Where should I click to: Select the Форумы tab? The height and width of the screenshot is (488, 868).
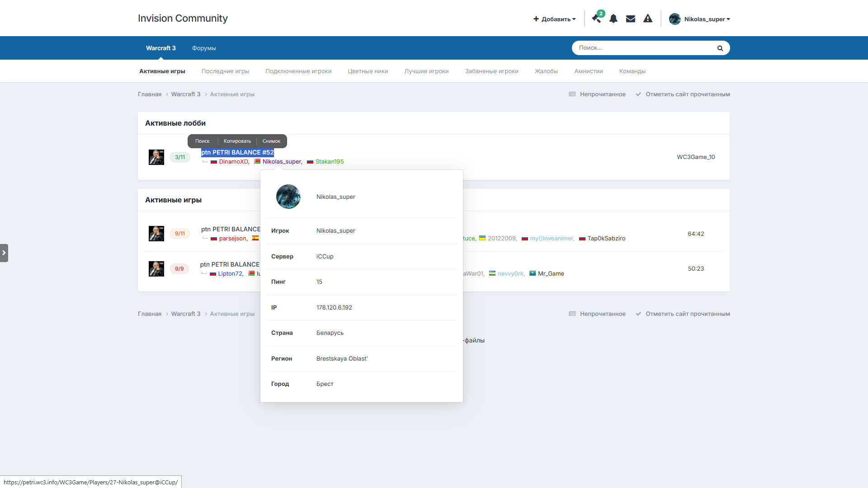204,48
